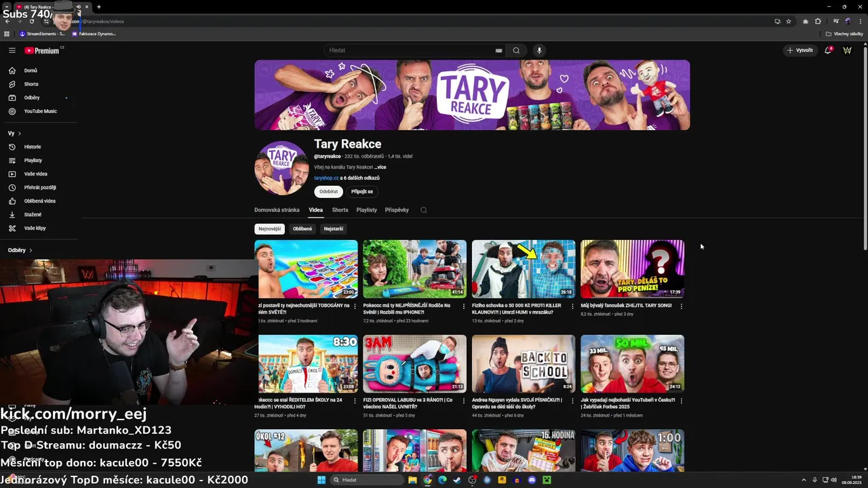Screen dimensions: 868x488
Task: Select the Nejstarší filter chip
Action: tap(334, 229)
